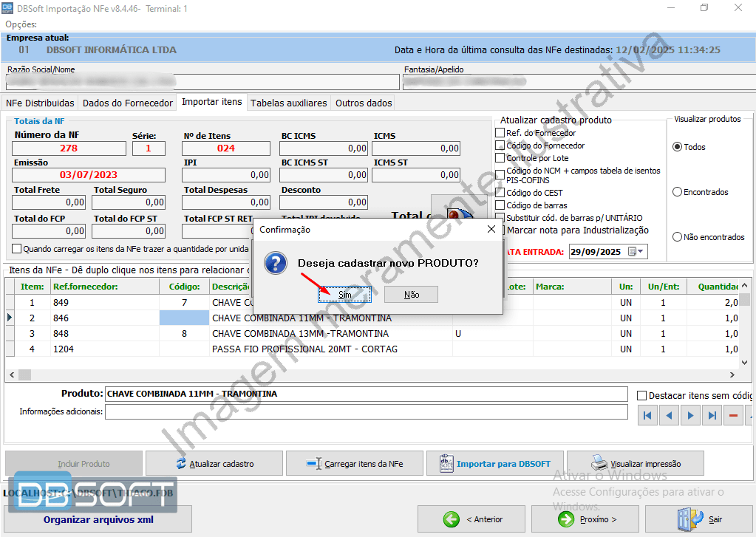
Task: Check the Controle por Lote option
Action: point(500,158)
